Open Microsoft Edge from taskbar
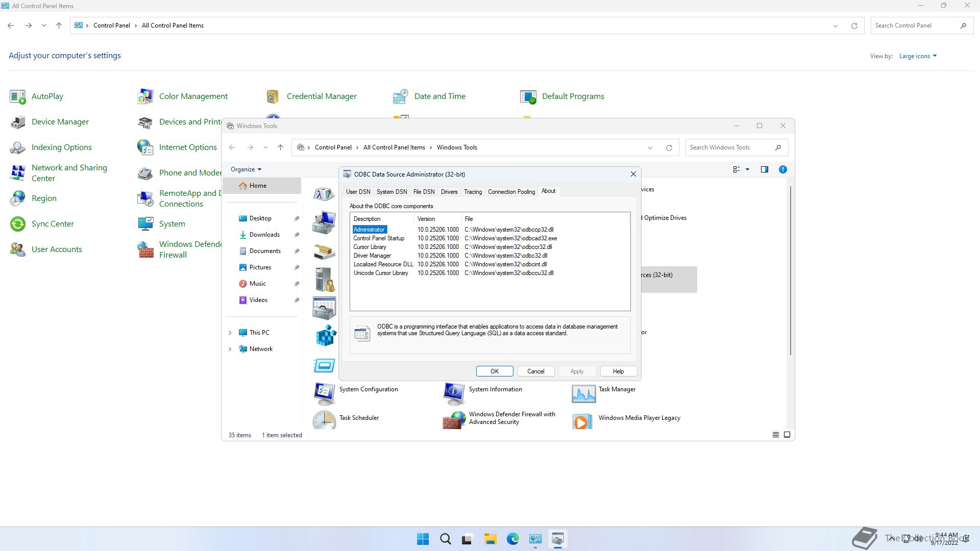Viewport: 980px width, 551px height. click(512, 539)
